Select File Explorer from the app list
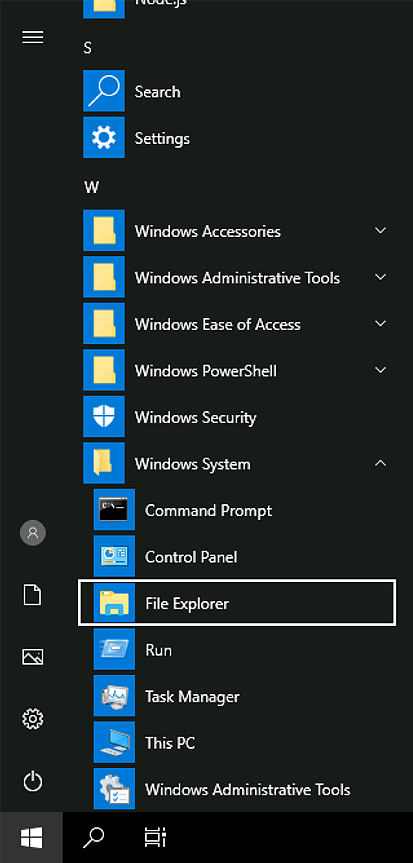This screenshot has width=413, height=863. [x=237, y=603]
